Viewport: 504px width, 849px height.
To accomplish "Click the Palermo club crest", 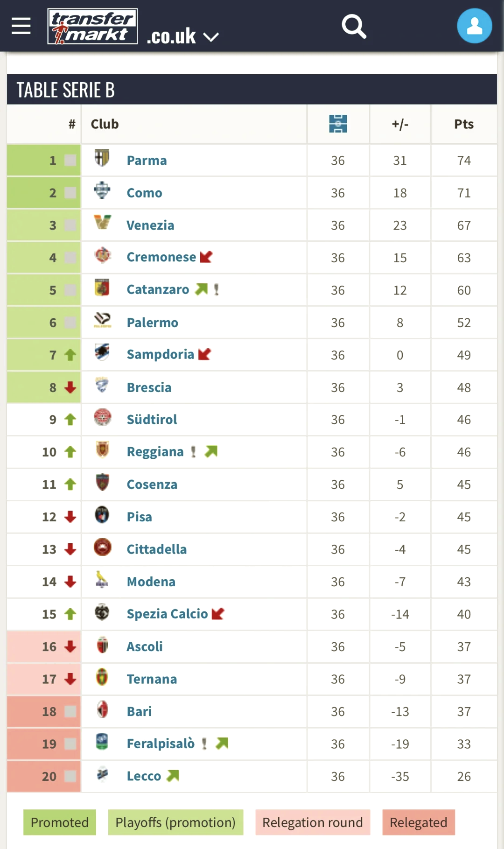I will point(102,320).
